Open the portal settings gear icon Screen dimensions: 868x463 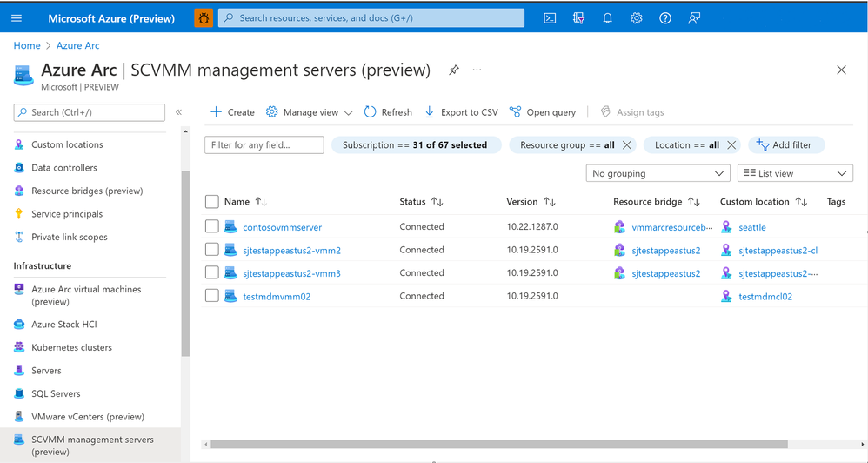pyautogui.click(x=637, y=18)
